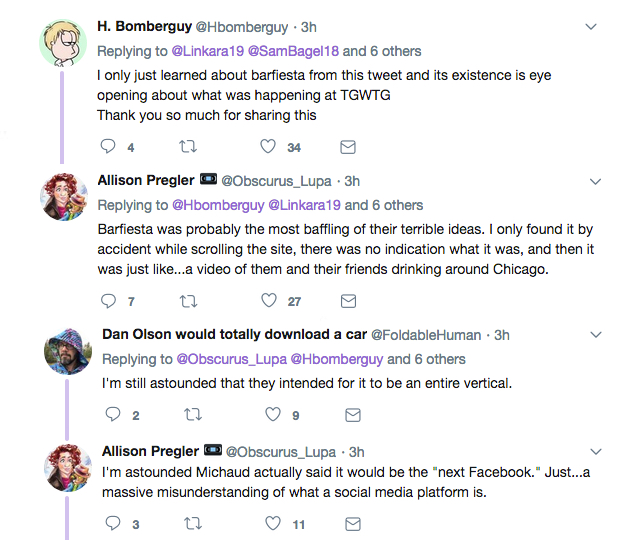Viewport: 627px width, 546px height.
Task: Reply to Dan Olson's tweet
Action: 111,415
